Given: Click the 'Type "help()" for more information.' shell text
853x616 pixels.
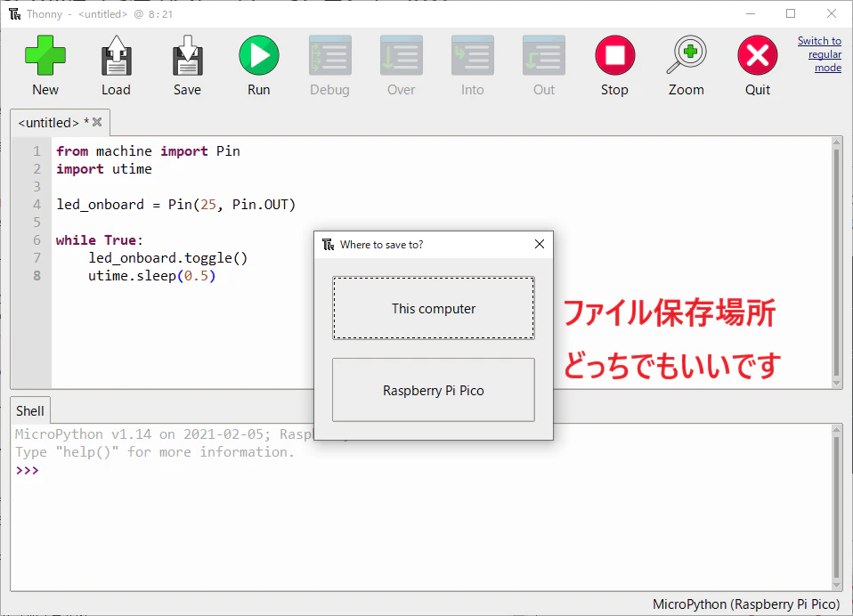Looking at the screenshot, I should pos(155,452).
